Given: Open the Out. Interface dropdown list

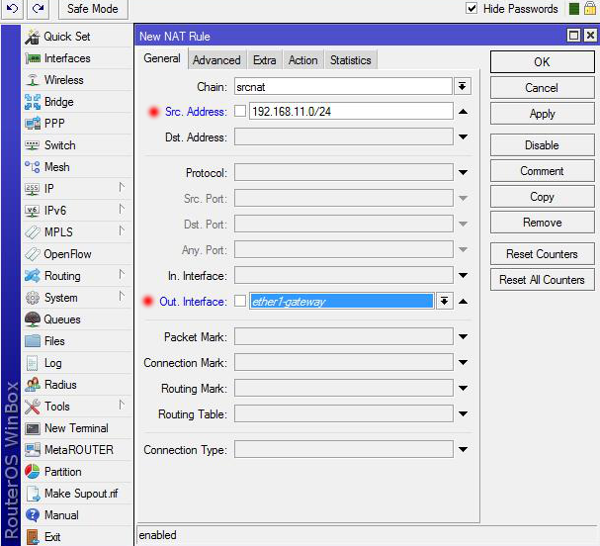Looking at the screenshot, I should 444,301.
